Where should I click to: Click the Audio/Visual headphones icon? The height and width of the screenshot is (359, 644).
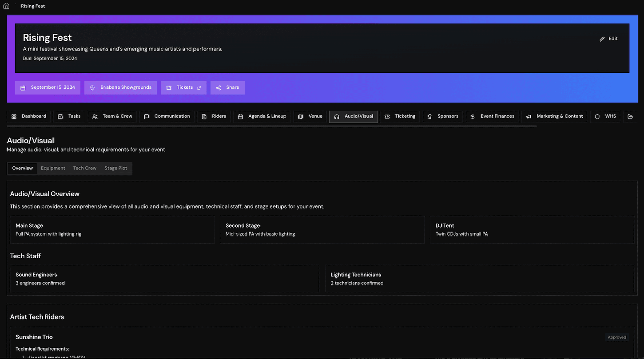coord(337,117)
